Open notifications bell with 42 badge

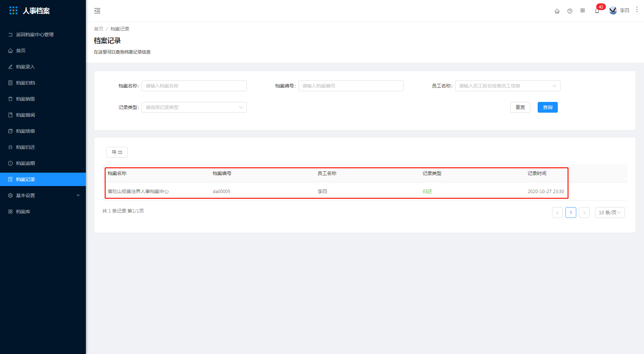(x=597, y=11)
